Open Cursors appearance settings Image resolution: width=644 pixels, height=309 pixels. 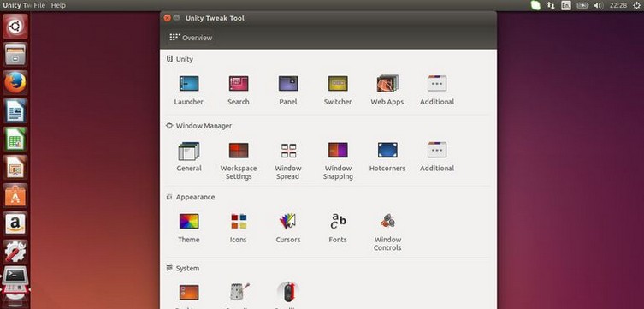(x=288, y=222)
